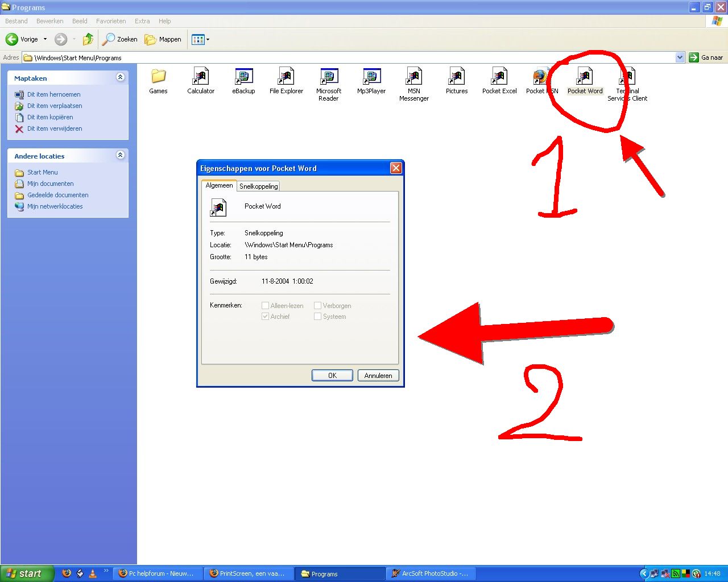728x582 pixels.
Task: Switch to ArcSoft PhotoStudio taskbar button
Action: (x=431, y=573)
